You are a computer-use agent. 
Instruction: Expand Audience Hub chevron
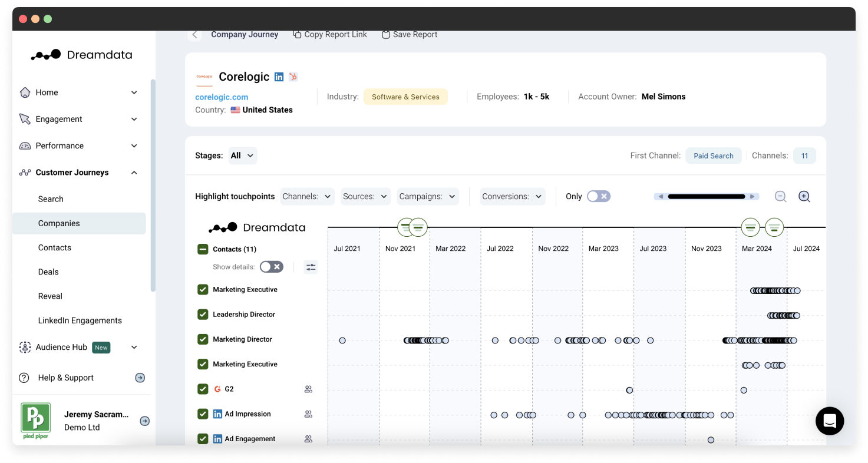pos(134,347)
